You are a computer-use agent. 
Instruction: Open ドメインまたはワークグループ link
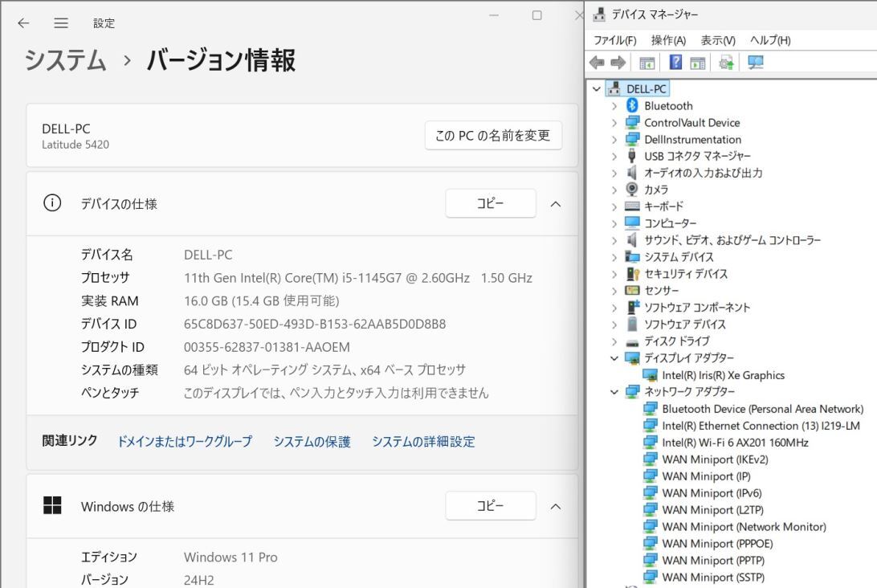click(185, 442)
